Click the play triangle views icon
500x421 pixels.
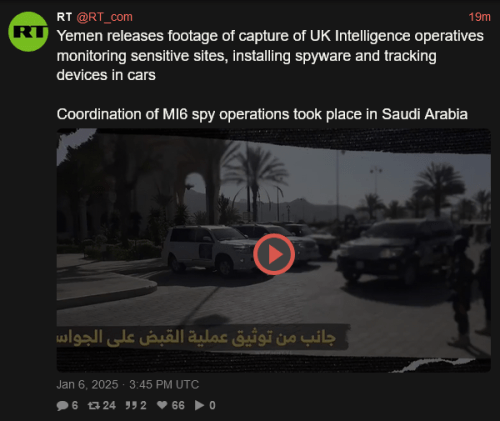pos(199,405)
